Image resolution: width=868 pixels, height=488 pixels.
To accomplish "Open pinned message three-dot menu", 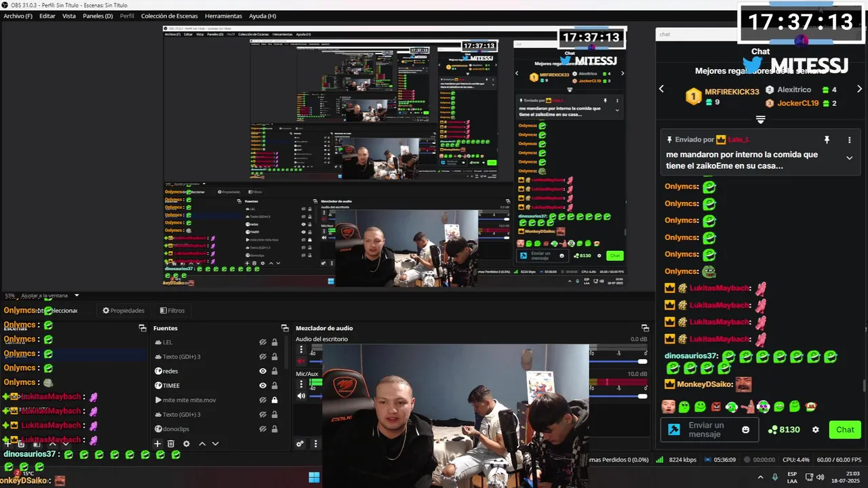I will [849, 140].
